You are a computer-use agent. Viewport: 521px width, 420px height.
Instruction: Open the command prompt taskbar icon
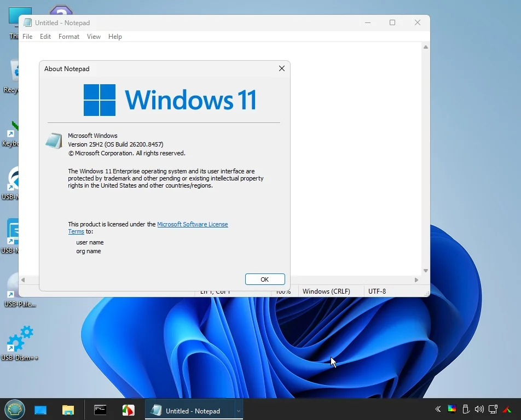(100, 410)
